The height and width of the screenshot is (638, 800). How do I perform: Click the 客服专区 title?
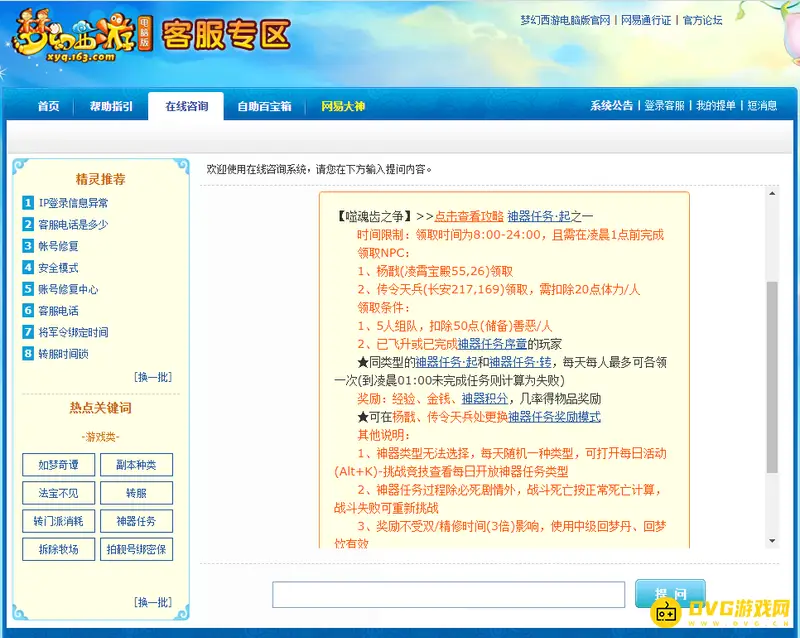(227, 35)
